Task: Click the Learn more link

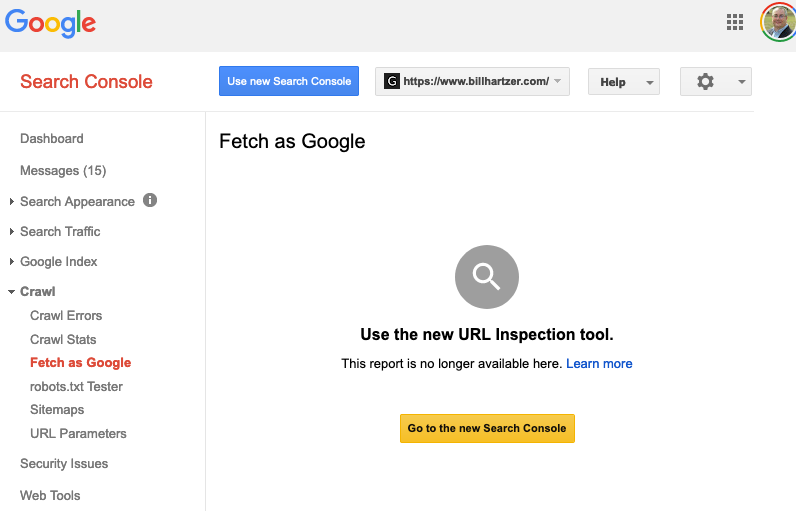Action: coord(599,364)
